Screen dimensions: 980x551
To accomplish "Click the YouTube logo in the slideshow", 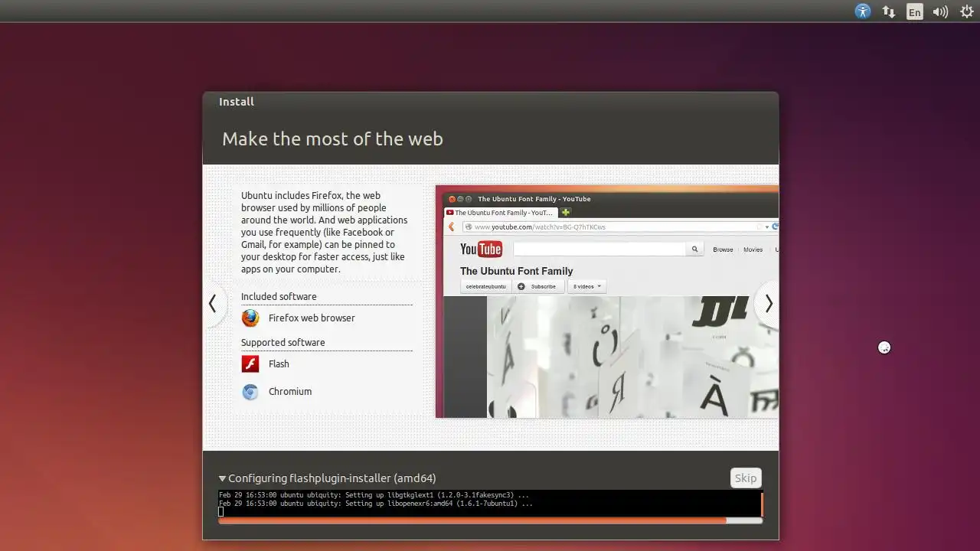I will (x=481, y=249).
